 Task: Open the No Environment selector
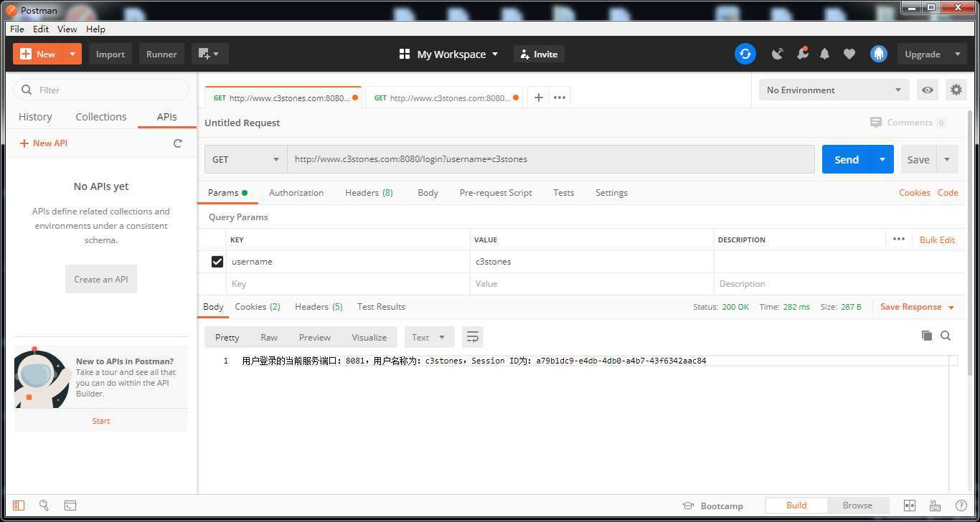pos(834,90)
